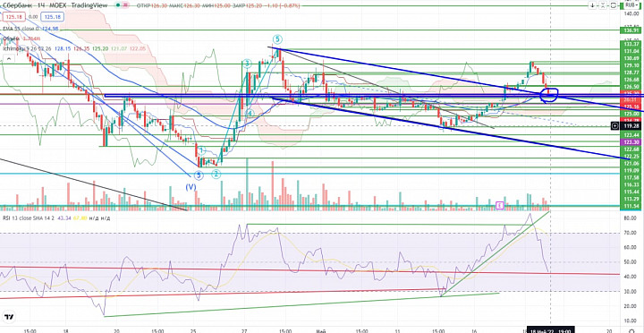The image size is (644, 333).
Task: Click the black 119.28 crosshair price label
Action: [631, 126]
